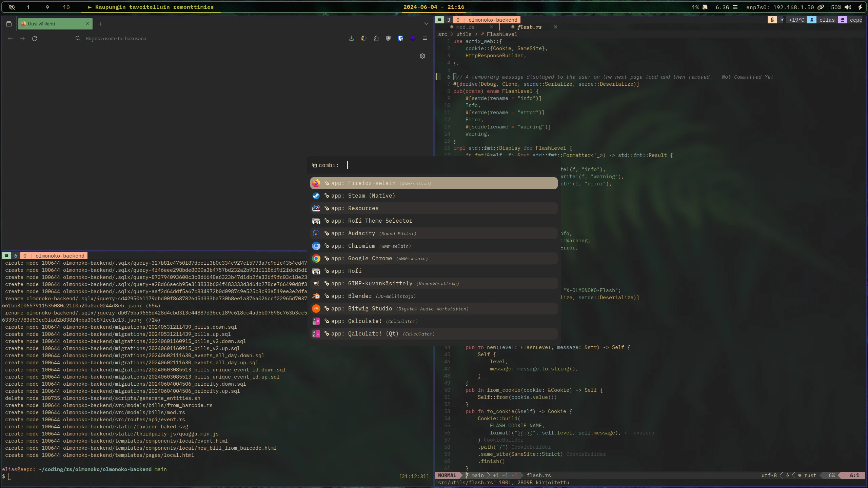868x488 pixels.
Task: Reload the current browser page
Action: tap(35, 39)
